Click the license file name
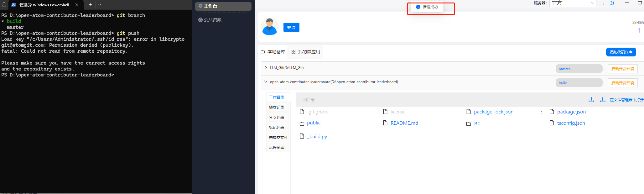Image resolution: width=644 pixels, height=194 pixels. (x=398, y=112)
